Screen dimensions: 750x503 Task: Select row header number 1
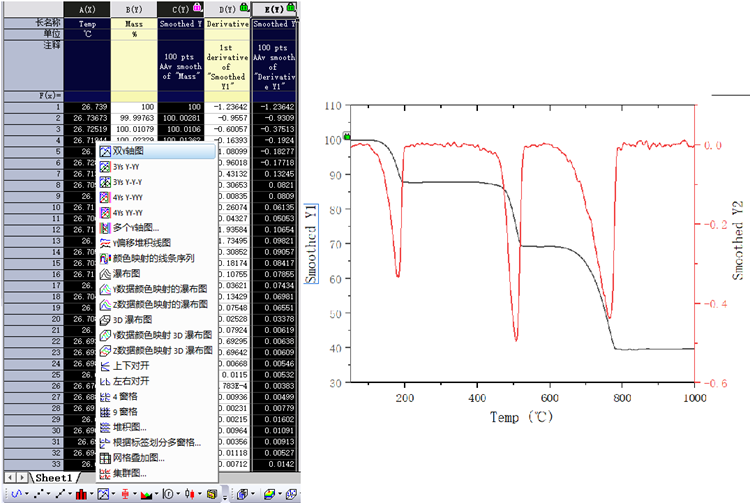pos(33,107)
